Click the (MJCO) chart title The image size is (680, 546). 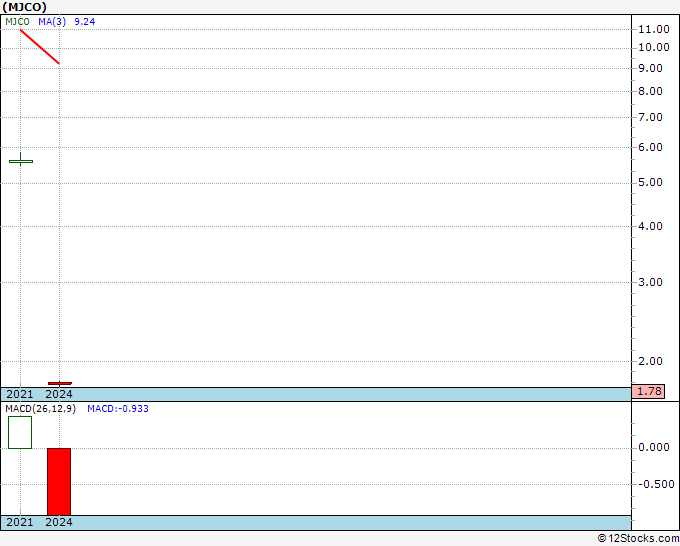(x=24, y=7)
